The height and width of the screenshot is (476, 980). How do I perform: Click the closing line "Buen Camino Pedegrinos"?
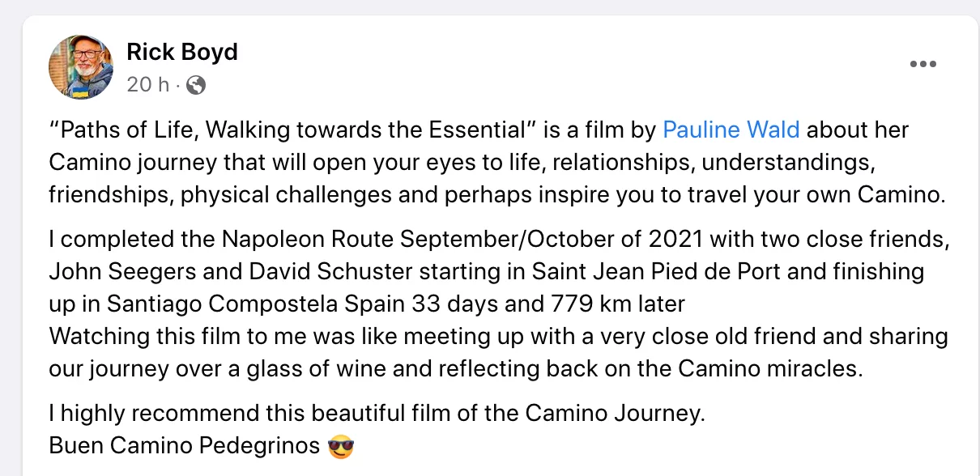coord(185,446)
